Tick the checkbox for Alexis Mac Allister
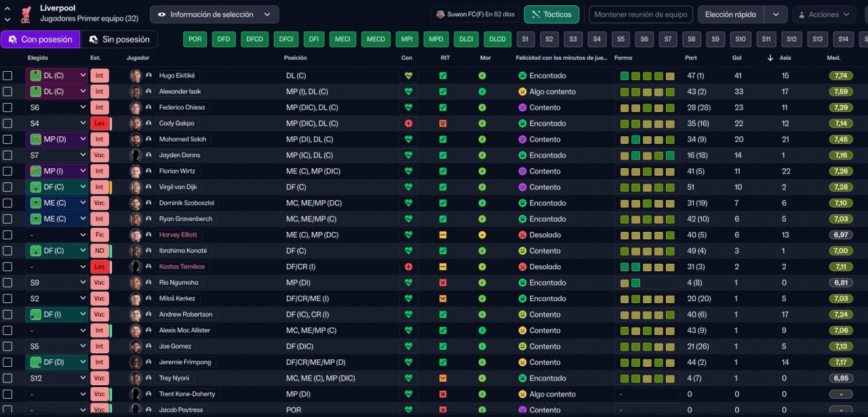Viewport: 868px width, 417px height. click(x=7, y=330)
